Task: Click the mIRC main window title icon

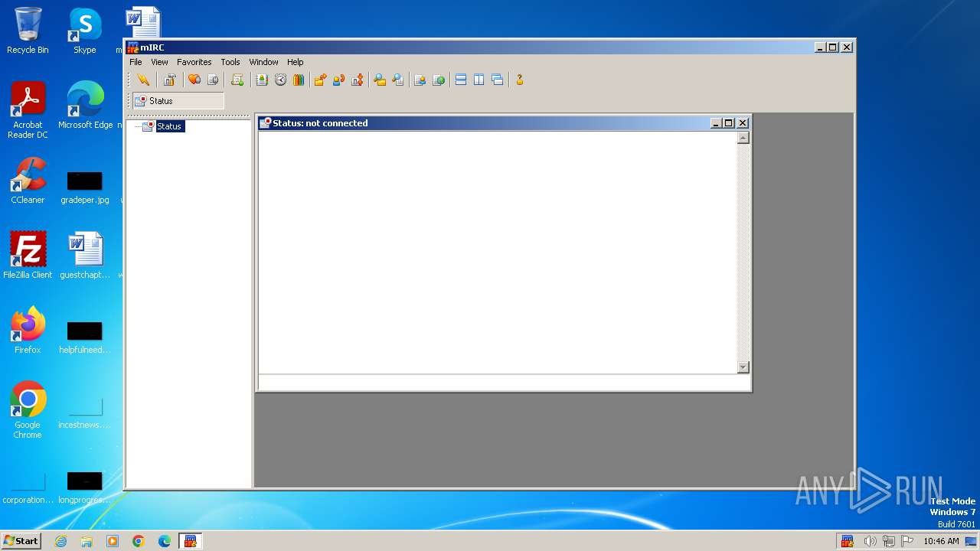Action: point(133,47)
